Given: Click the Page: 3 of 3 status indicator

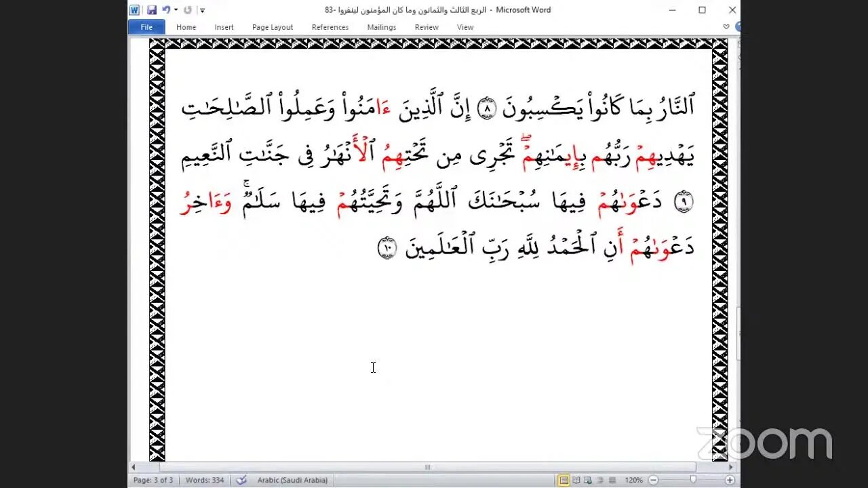Looking at the screenshot, I should click(x=153, y=480).
